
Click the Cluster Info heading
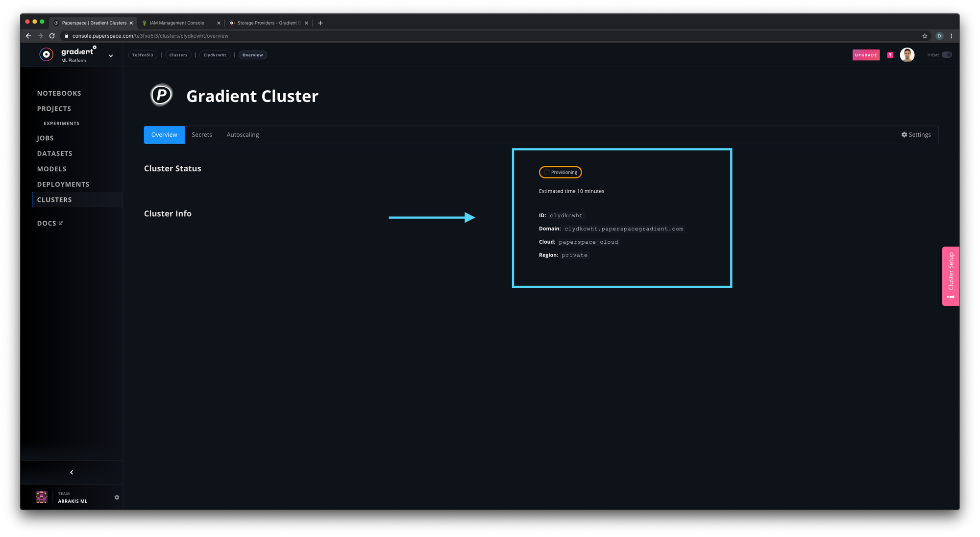pos(168,214)
